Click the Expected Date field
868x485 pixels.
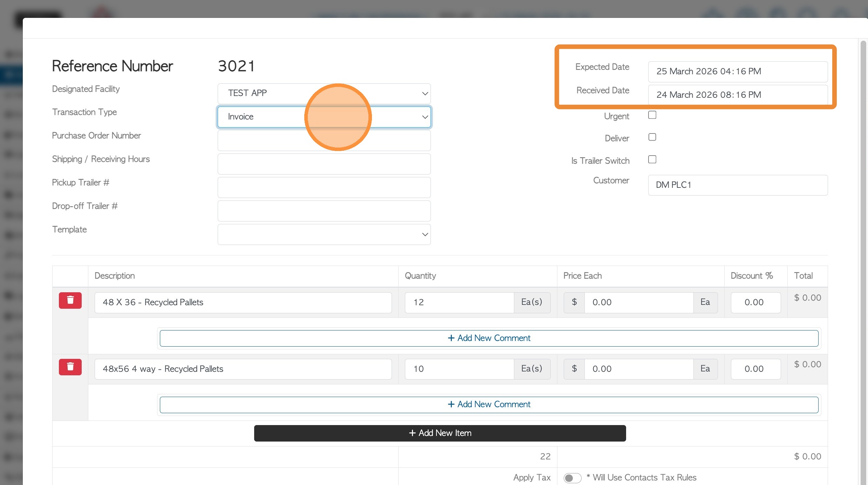(738, 71)
